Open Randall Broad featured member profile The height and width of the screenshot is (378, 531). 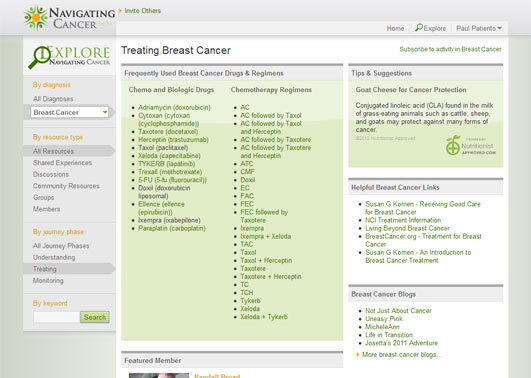217,376
